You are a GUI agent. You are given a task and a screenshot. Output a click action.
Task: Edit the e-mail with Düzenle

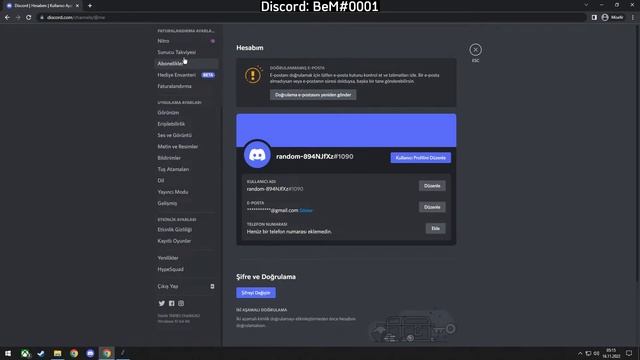point(432,207)
